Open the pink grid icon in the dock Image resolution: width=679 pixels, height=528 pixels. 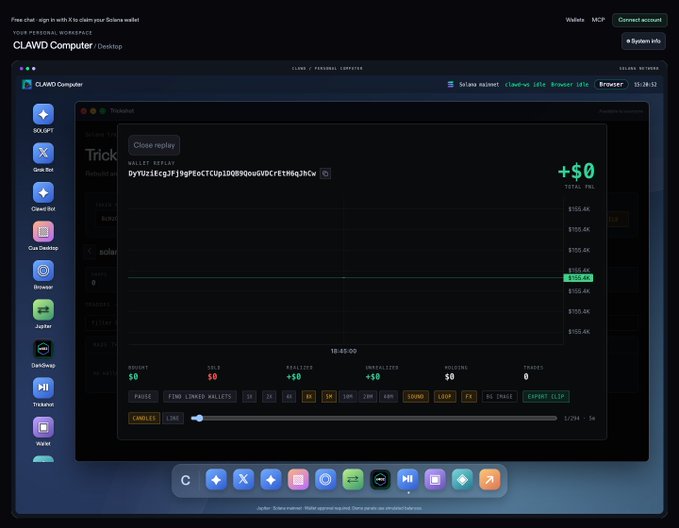298,479
